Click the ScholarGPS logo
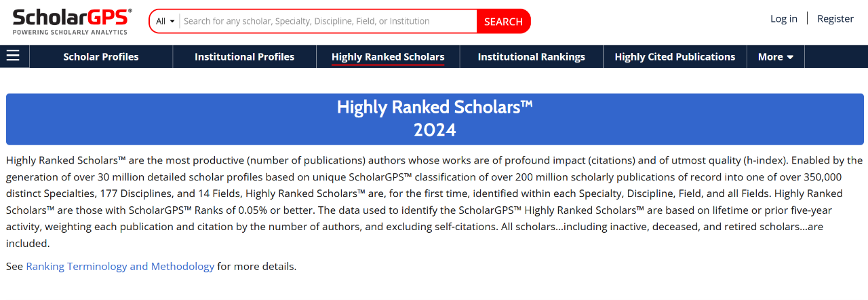 coord(72,17)
